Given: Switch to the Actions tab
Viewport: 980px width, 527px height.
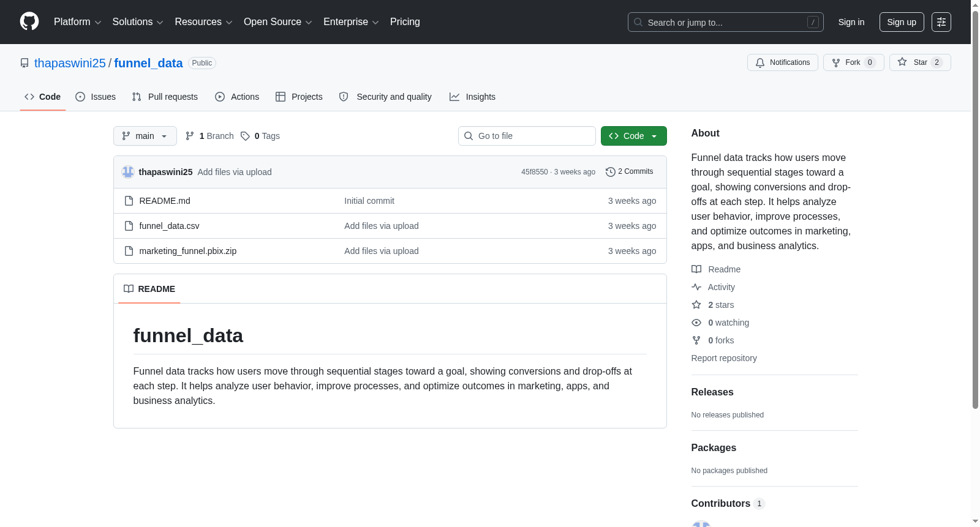Looking at the screenshot, I should click(237, 97).
